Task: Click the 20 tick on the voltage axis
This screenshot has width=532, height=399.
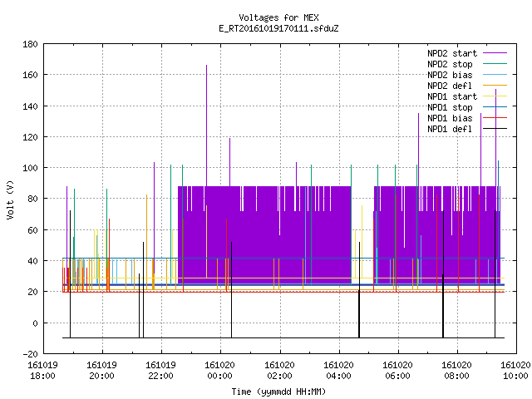Action: coord(32,292)
